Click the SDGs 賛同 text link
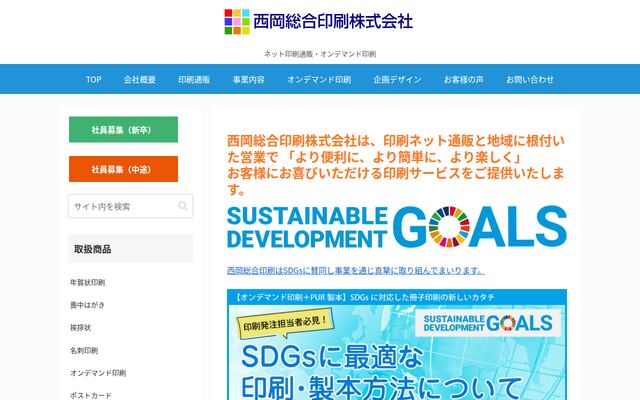The height and width of the screenshot is (400, 640). (x=356, y=271)
